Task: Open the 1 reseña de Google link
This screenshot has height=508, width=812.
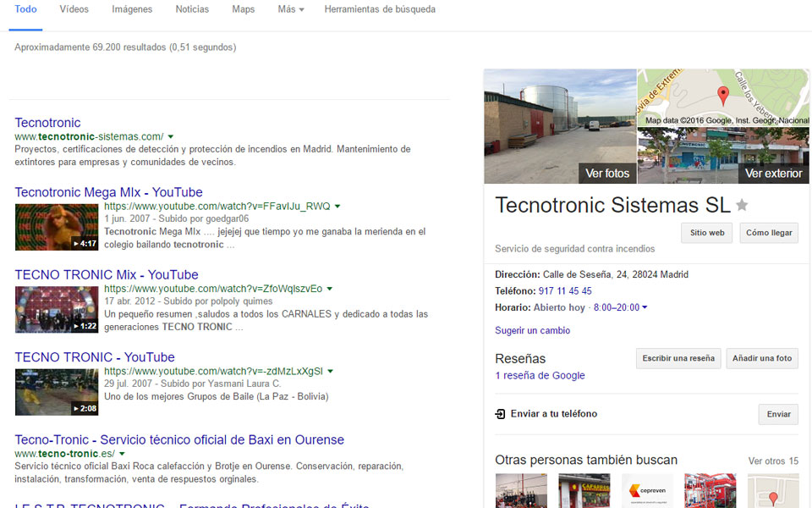Action: [540, 375]
